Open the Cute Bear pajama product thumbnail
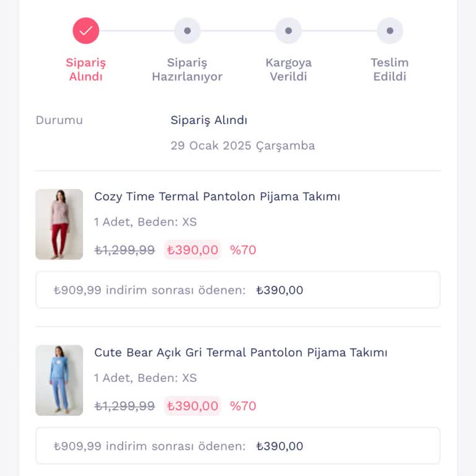 59,380
